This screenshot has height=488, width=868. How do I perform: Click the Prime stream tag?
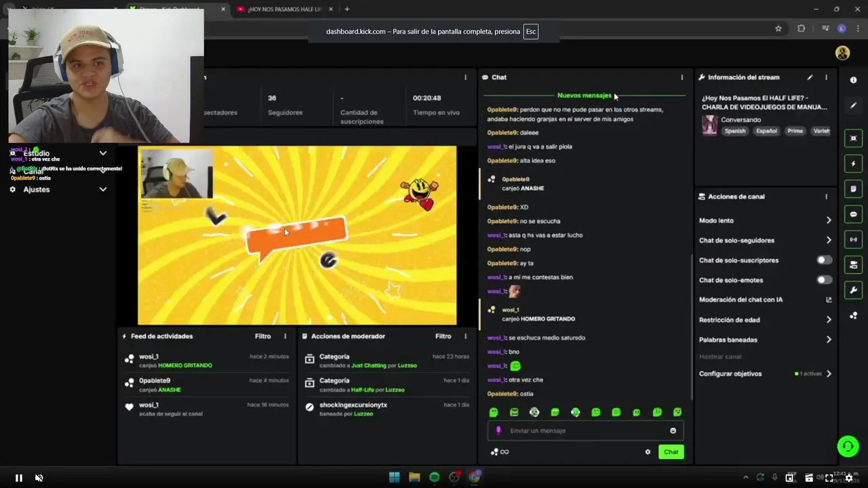[x=795, y=131]
